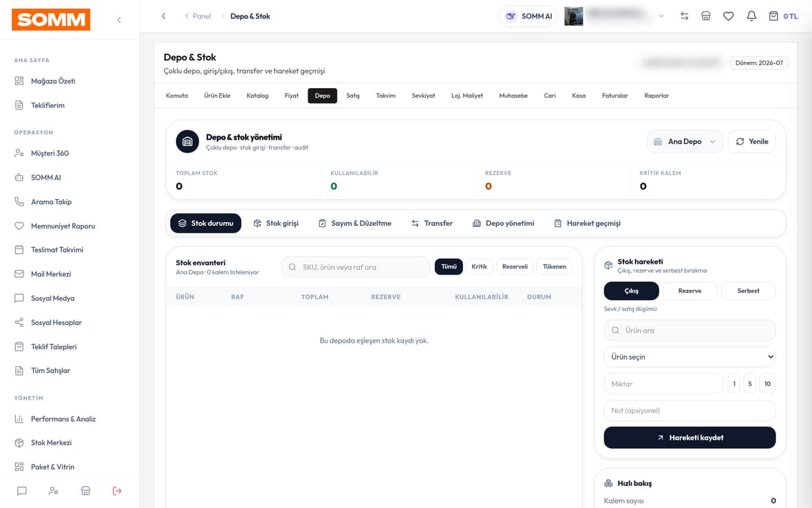Click the red logout icon in sidebar footer
Image resolution: width=812 pixels, height=508 pixels.
[117, 491]
